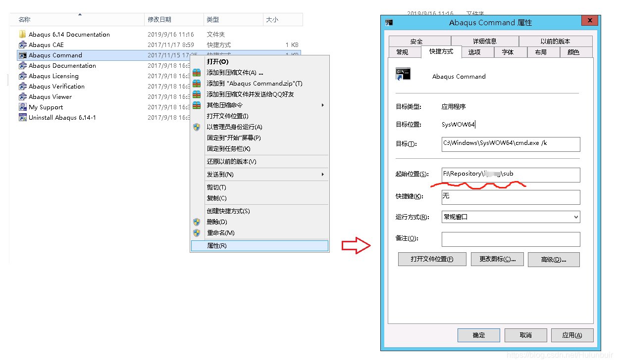Expand the 发送到(N) submenu
The width and height of the screenshot is (618, 364).
(323, 174)
